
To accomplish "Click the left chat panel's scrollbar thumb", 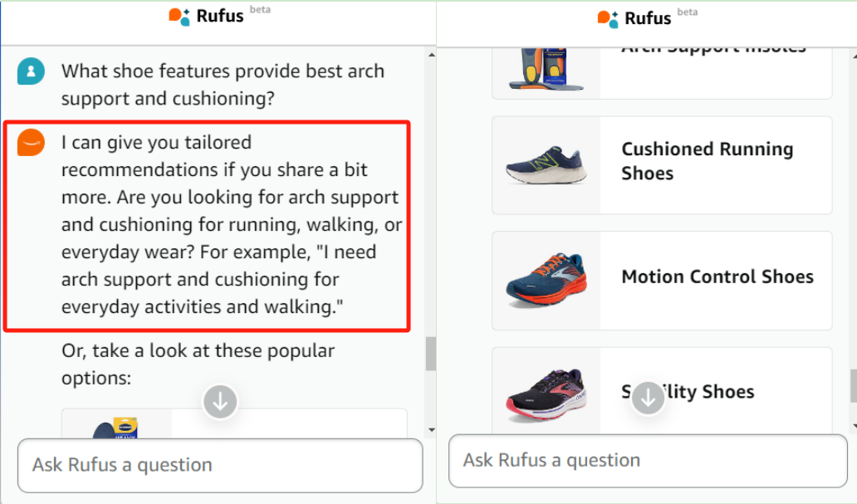I will [431, 354].
